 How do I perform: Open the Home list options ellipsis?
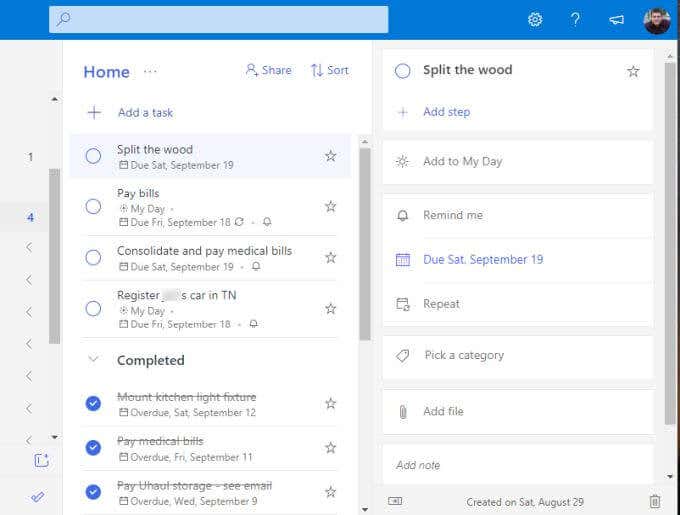click(150, 71)
